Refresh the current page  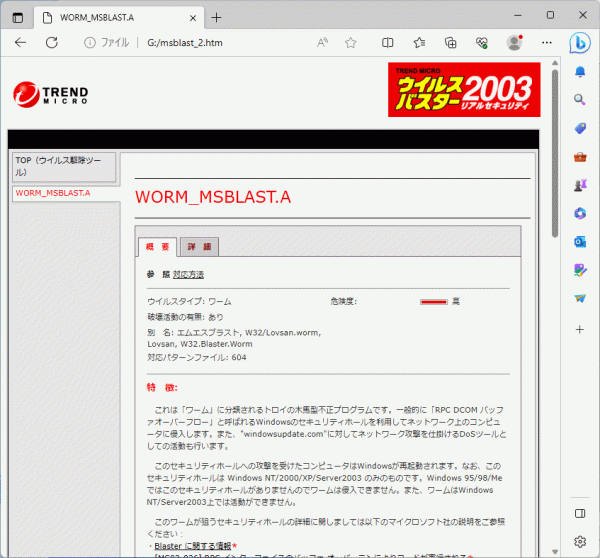tap(52, 42)
